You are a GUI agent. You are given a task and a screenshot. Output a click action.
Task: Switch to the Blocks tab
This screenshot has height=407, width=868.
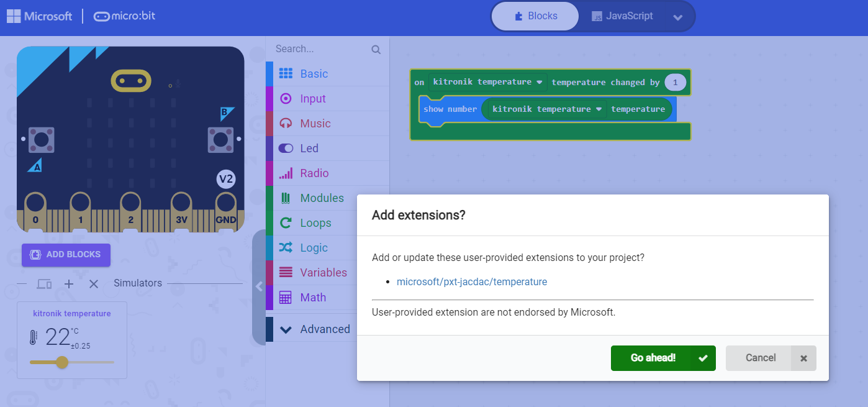pos(535,16)
